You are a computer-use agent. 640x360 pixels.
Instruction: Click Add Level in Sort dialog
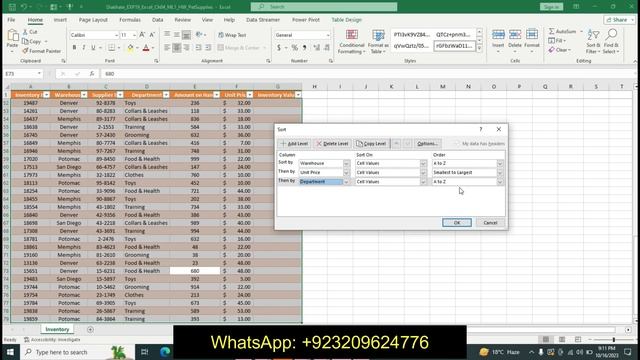click(294, 144)
